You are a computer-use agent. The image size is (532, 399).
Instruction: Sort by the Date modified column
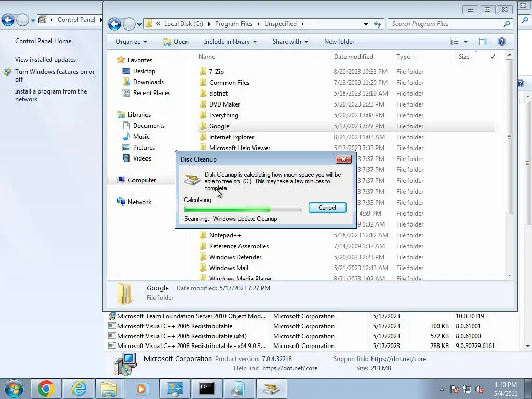point(362,57)
